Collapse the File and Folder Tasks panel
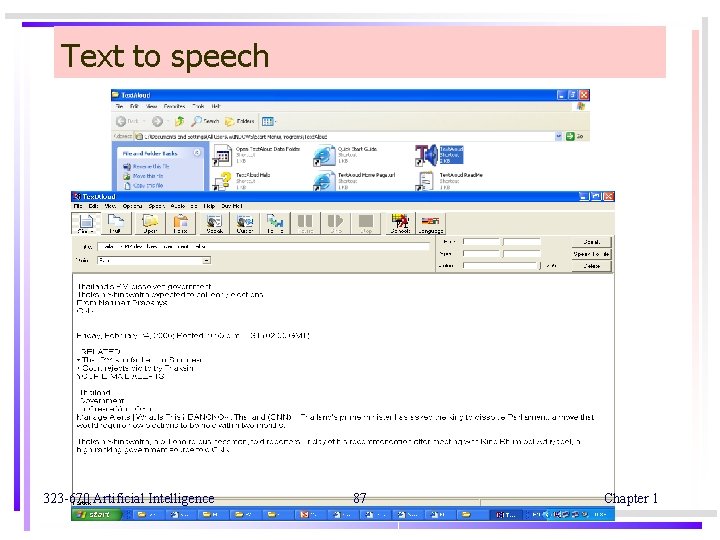 point(197,153)
